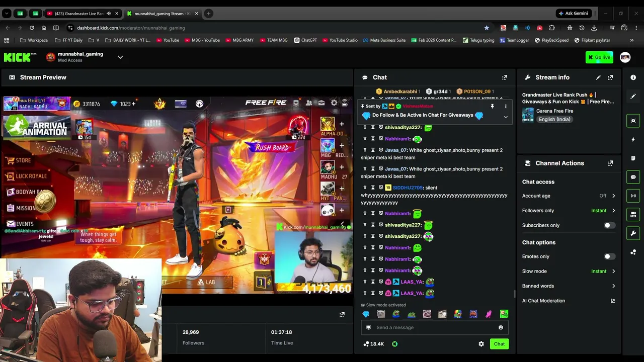Open the YouTube Studio bookmark

pos(340,40)
